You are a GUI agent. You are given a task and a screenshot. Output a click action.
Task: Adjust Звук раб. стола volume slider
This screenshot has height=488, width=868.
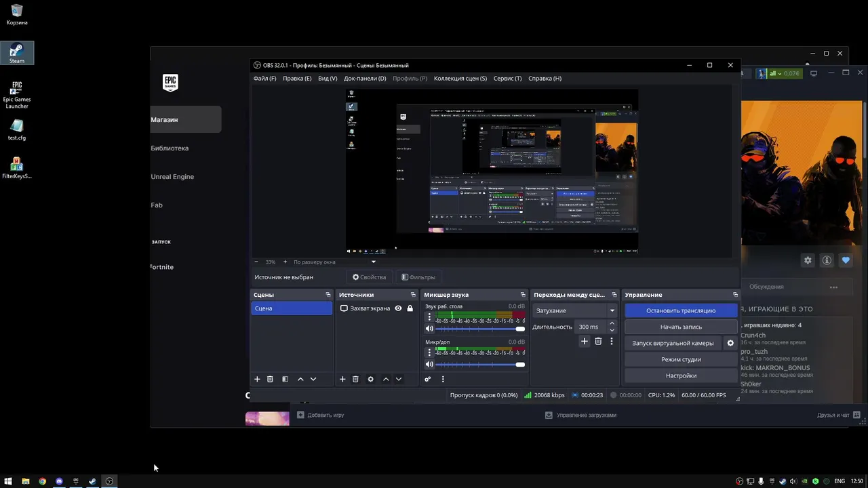tap(481, 329)
